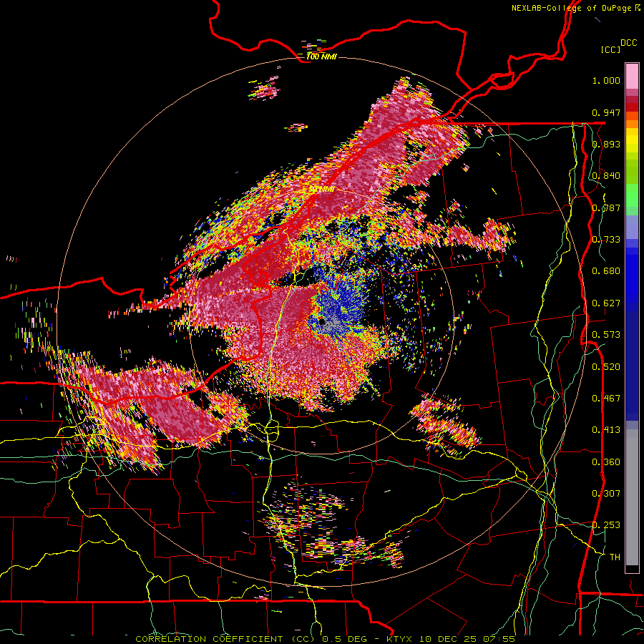644x644 pixels.
Task: Click the TH threshold label
Action: point(615,557)
